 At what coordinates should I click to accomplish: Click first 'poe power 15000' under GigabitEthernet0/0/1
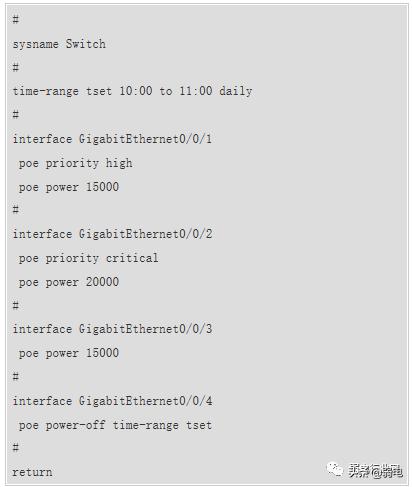point(69,187)
